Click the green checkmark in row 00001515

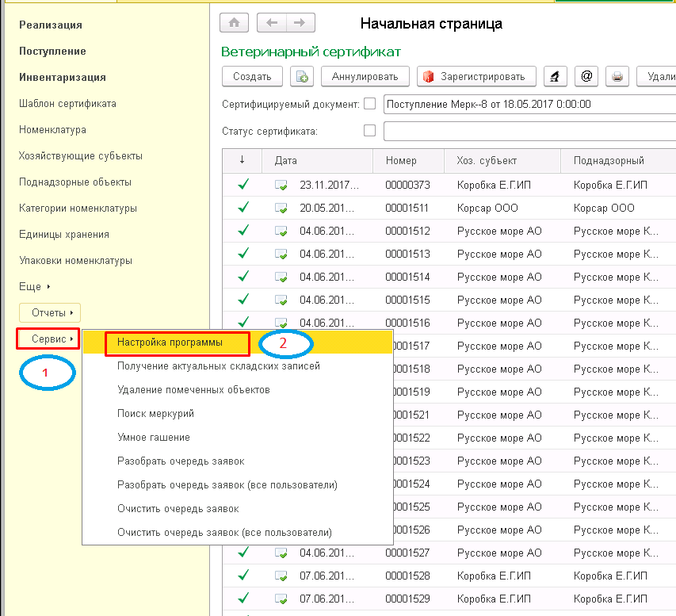coord(243,300)
